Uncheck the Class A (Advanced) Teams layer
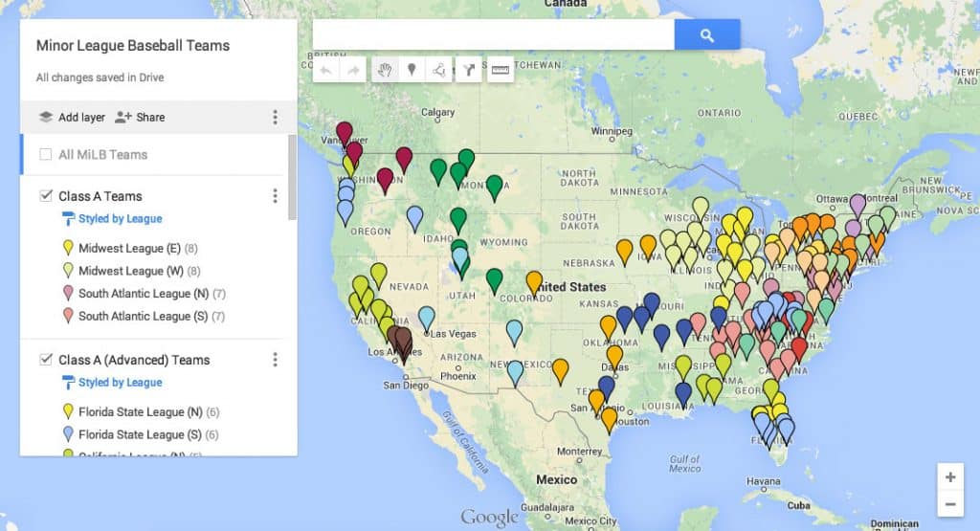Screen dimensions: 980x531 pos(46,360)
